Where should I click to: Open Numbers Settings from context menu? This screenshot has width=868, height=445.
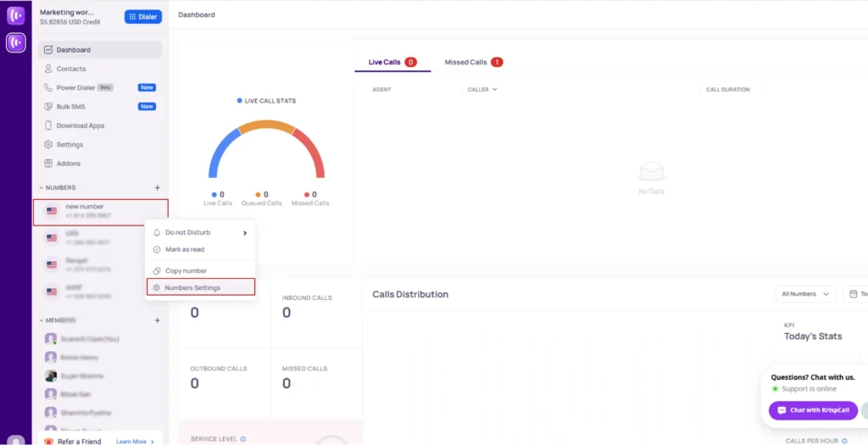pos(201,288)
